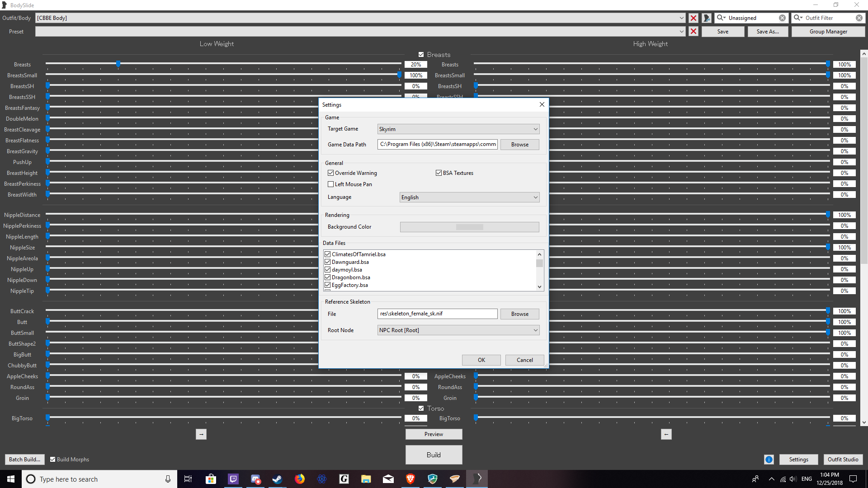Open File Explorer from taskbar
This screenshot has width=868, height=488.
366,479
